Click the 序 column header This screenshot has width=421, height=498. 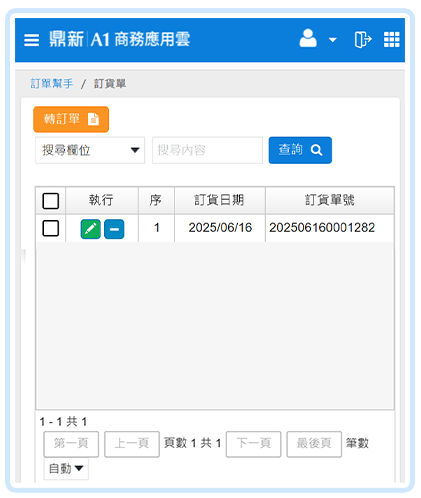tap(156, 200)
